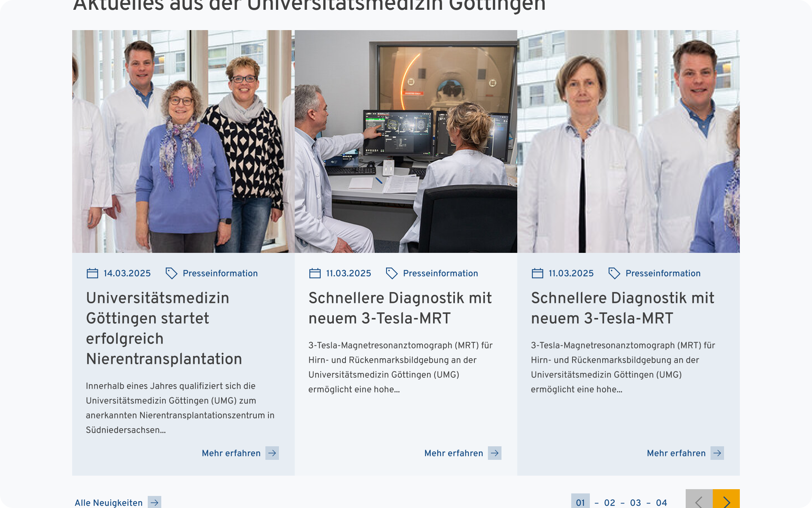Image resolution: width=812 pixels, height=508 pixels.
Task: Jump to slider page 03
Action: [635, 502]
